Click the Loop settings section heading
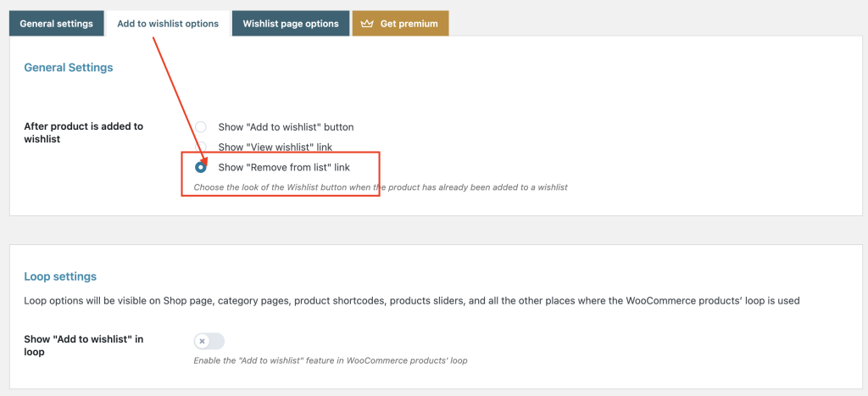 coord(60,276)
